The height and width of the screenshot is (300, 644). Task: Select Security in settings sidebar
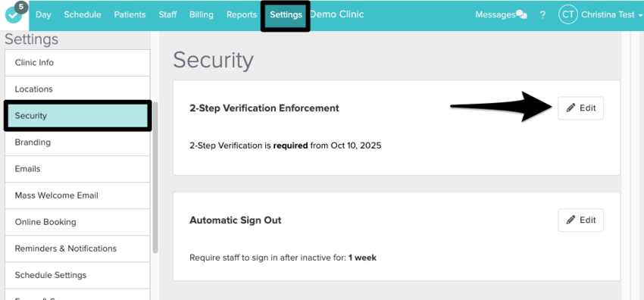click(77, 116)
